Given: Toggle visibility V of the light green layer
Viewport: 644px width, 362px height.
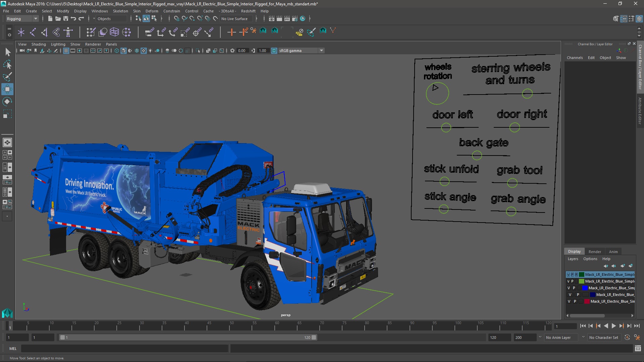Looking at the screenshot, I should 568,281.
